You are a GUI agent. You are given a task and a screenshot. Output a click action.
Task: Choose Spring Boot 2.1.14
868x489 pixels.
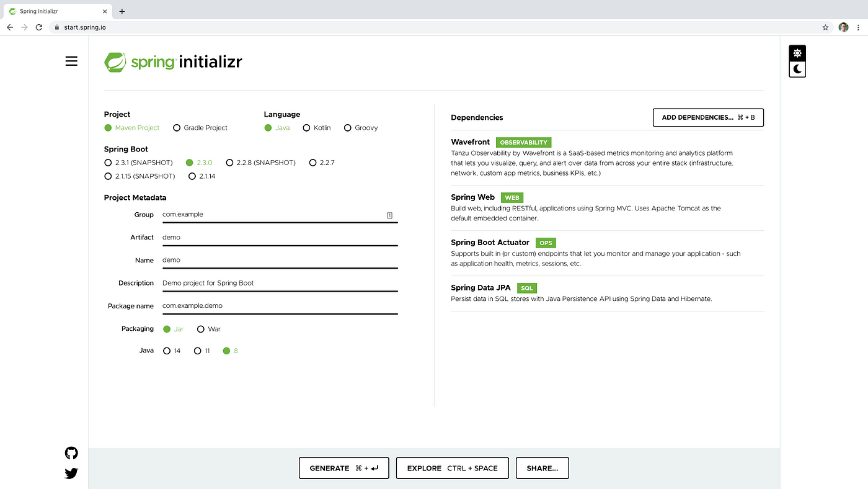pos(202,176)
